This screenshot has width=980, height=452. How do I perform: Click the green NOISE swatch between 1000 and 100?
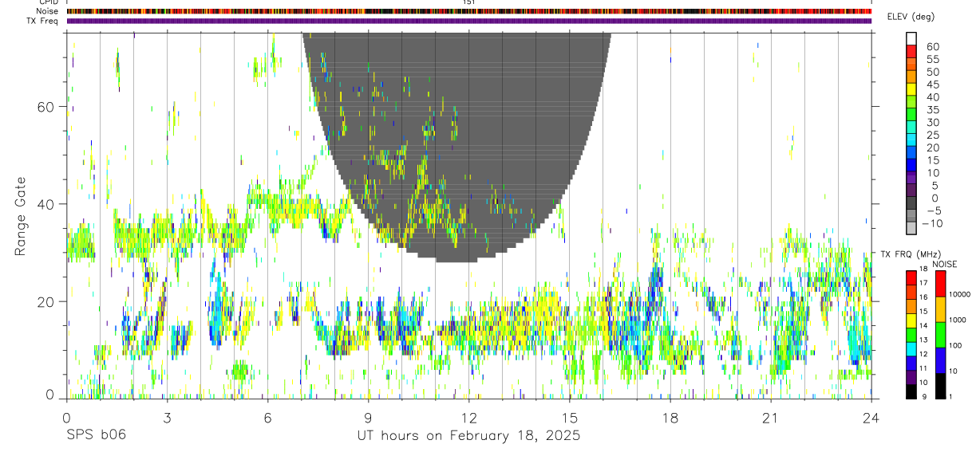click(940, 334)
